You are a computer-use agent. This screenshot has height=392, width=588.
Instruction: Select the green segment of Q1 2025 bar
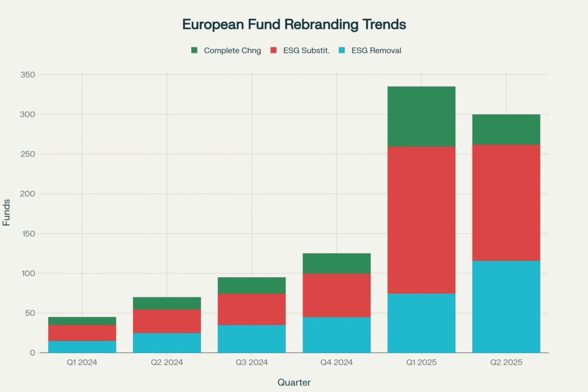(x=421, y=117)
